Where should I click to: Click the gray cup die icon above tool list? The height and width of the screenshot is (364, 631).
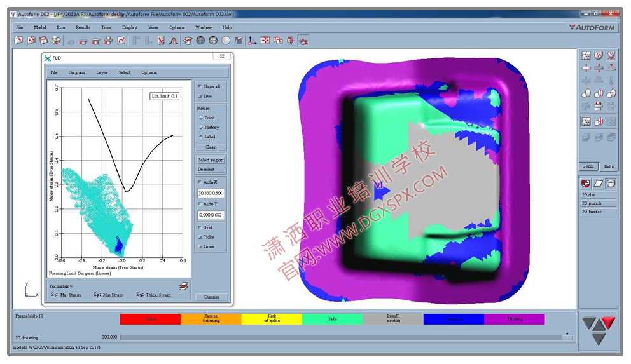tap(611, 184)
